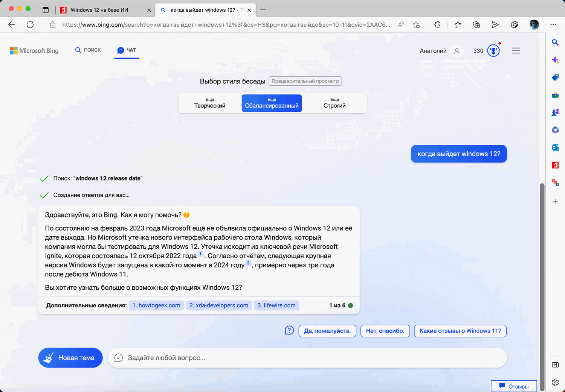Open browser essentials shield icon
Image resolution: width=565 pixels, height=392 pixels.
pos(515,25)
